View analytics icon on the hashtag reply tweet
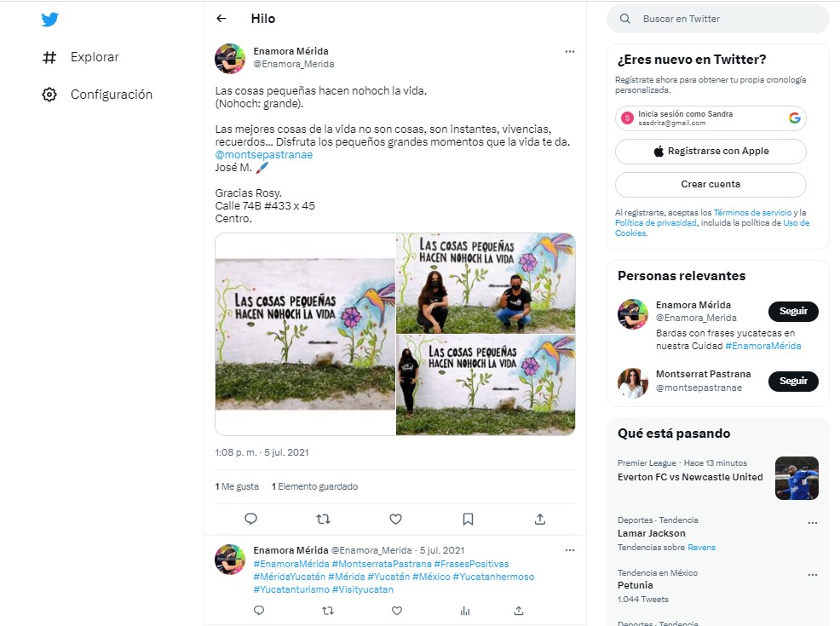Image resolution: width=840 pixels, height=626 pixels. [465, 611]
